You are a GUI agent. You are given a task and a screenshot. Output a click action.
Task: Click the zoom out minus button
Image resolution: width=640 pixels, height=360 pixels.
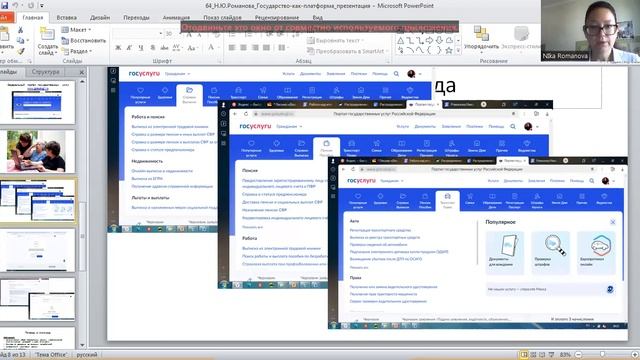[578, 355]
